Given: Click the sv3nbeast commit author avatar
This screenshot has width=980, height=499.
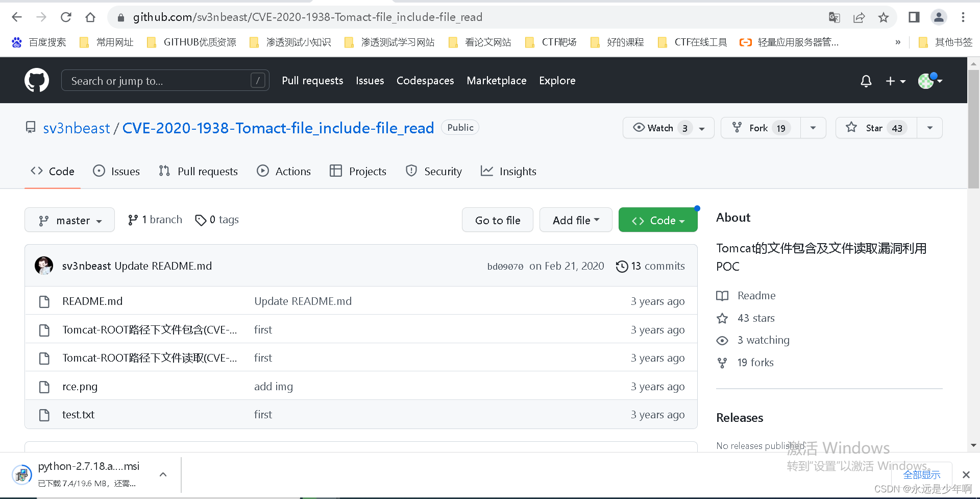Looking at the screenshot, I should [x=44, y=266].
